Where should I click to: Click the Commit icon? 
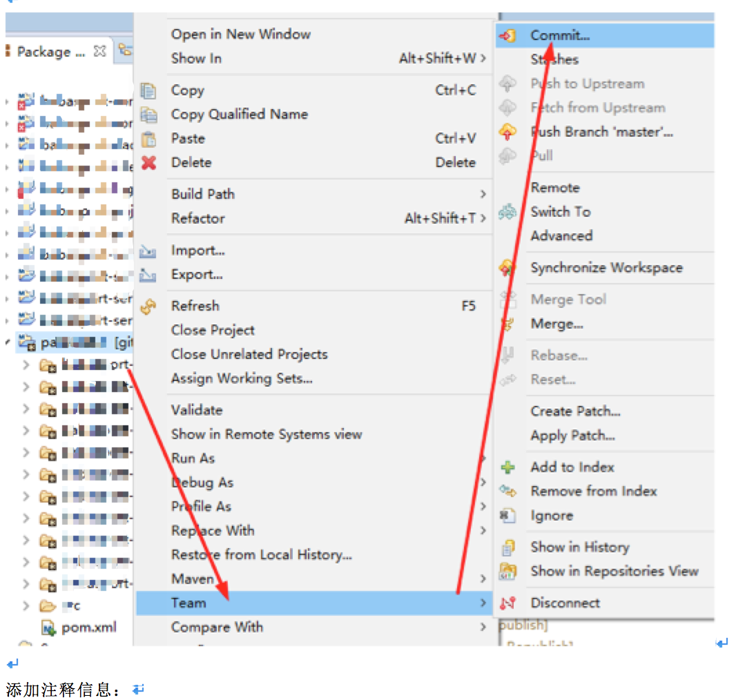coord(507,35)
